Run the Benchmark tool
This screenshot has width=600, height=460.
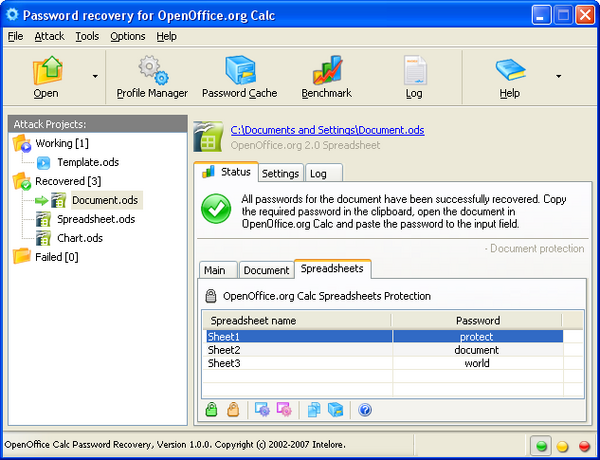[326, 77]
